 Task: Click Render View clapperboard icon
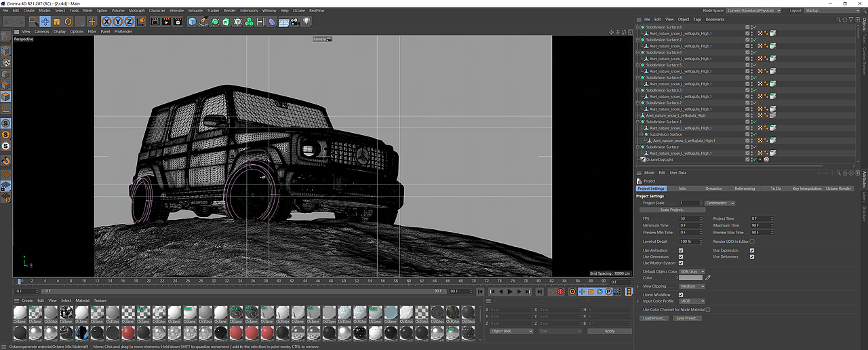click(x=155, y=22)
